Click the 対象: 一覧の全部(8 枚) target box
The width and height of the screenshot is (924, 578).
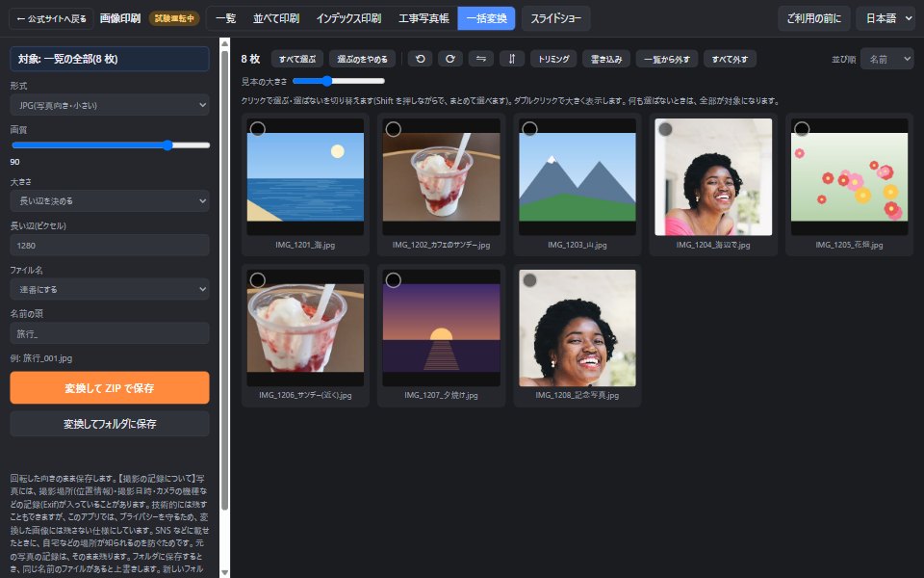110,59
